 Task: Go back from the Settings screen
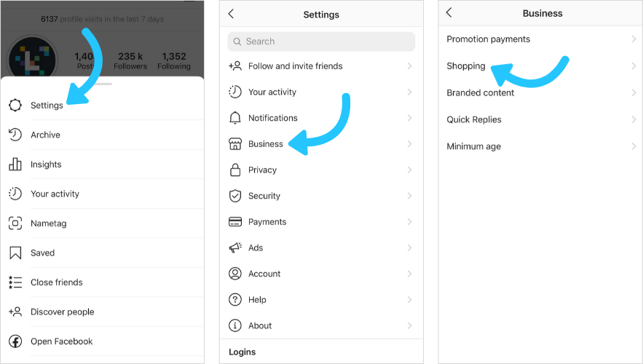pyautogui.click(x=232, y=14)
